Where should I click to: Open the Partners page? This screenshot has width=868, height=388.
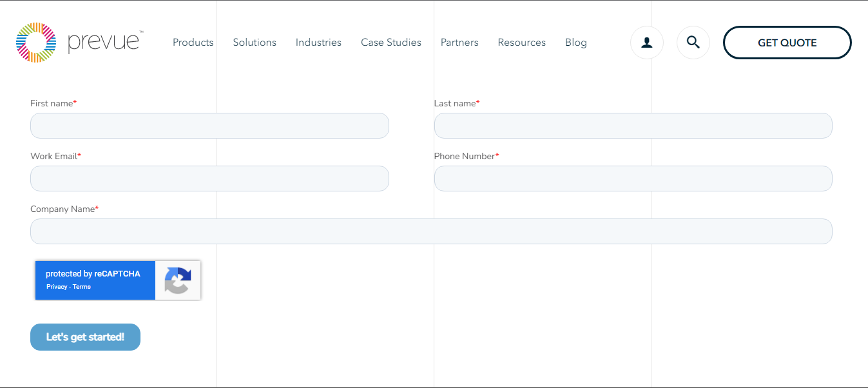point(459,42)
